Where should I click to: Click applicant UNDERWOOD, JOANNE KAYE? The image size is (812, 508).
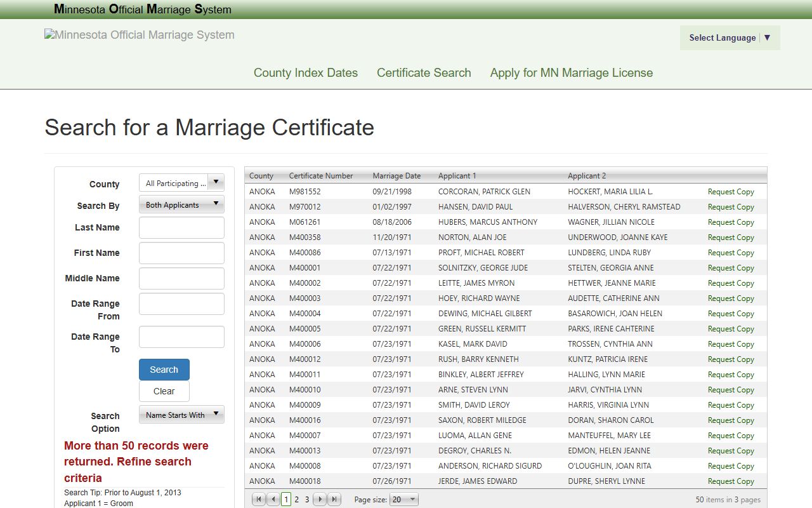[x=618, y=237]
